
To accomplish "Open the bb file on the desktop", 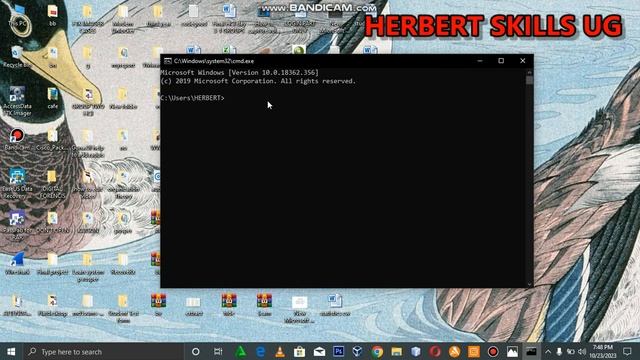I will click(53, 15).
